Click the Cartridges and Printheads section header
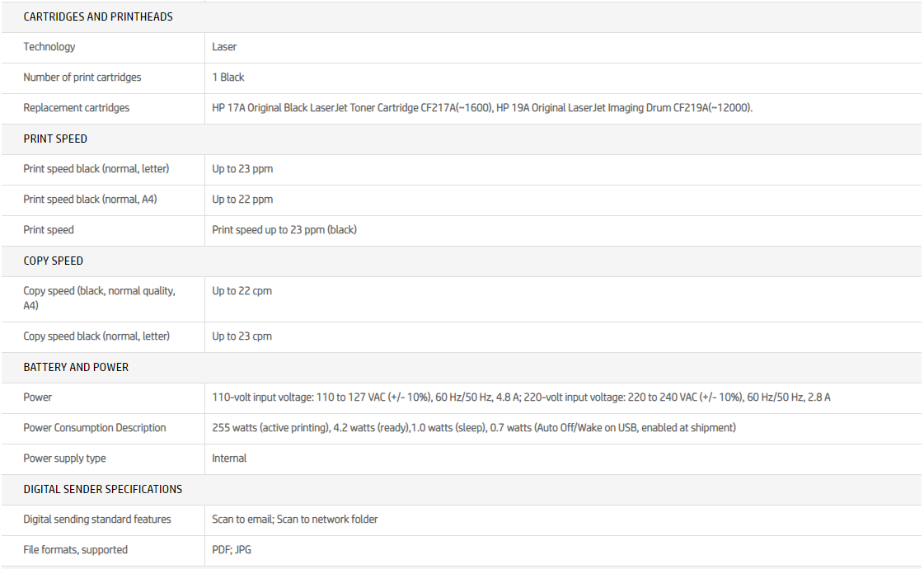 98,16
